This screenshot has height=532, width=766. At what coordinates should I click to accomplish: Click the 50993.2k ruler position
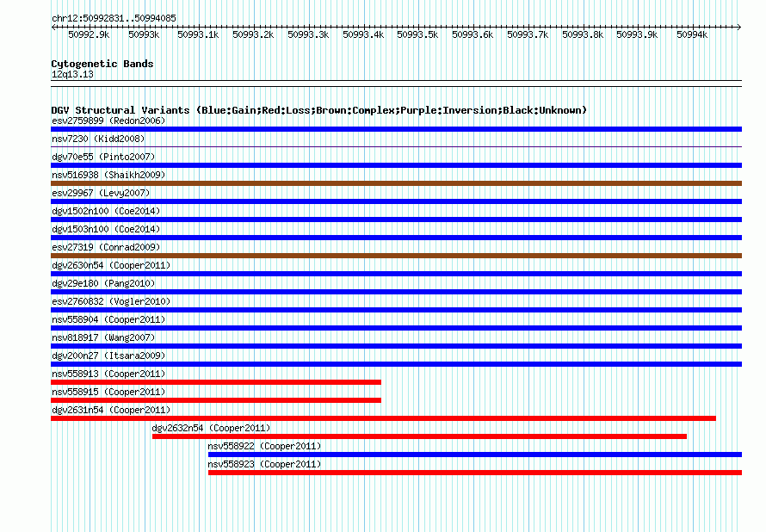[x=253, y=34]
